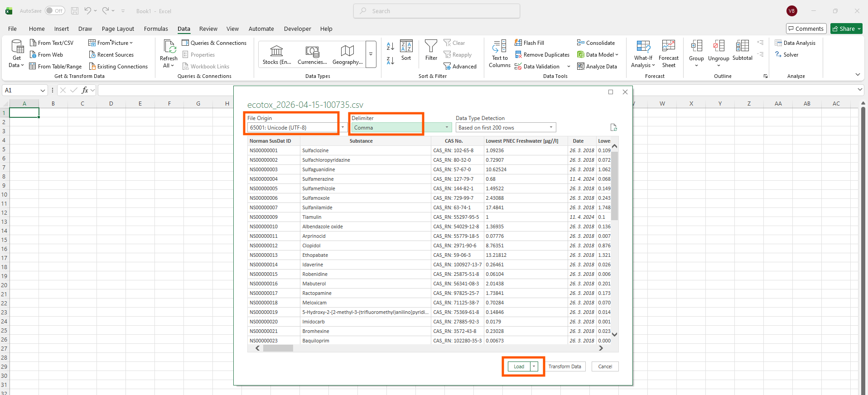Click the Transform Data button

(x=564, y=366)
